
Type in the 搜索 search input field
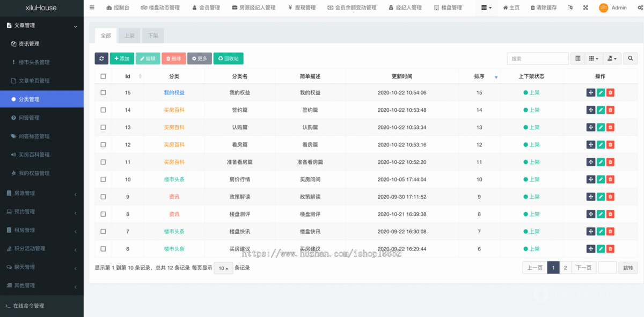pos(538,58)
